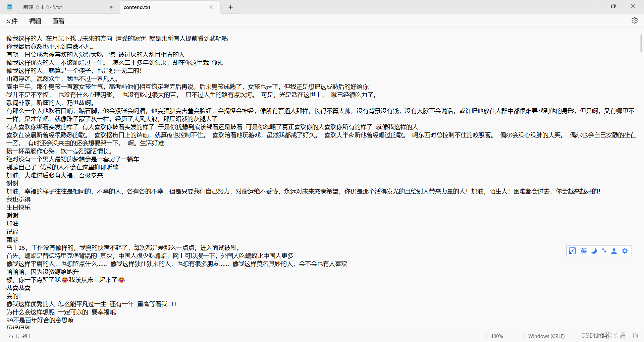
Task: Toggle IME punctuation mode icon
Action: 604,251
